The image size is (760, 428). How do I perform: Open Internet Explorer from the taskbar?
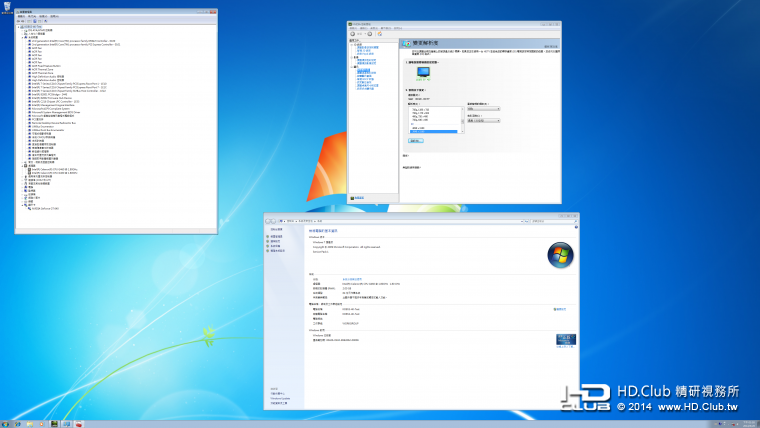click(x=18, y=424)
